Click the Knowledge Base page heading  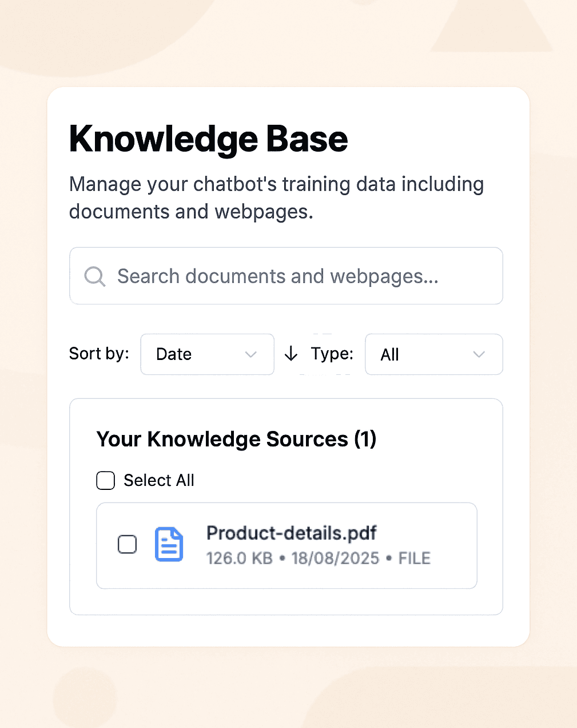click(209, 139)
